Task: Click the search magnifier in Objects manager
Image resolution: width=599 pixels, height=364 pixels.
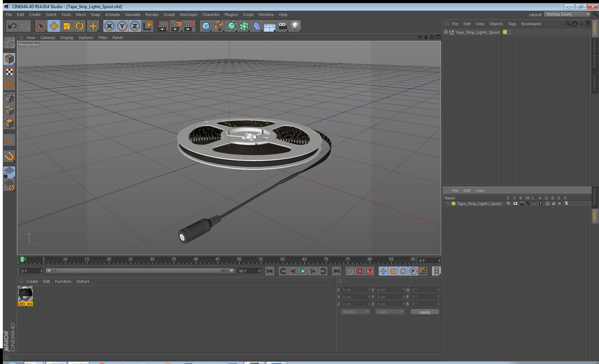Action: click(x=568, y=24)
